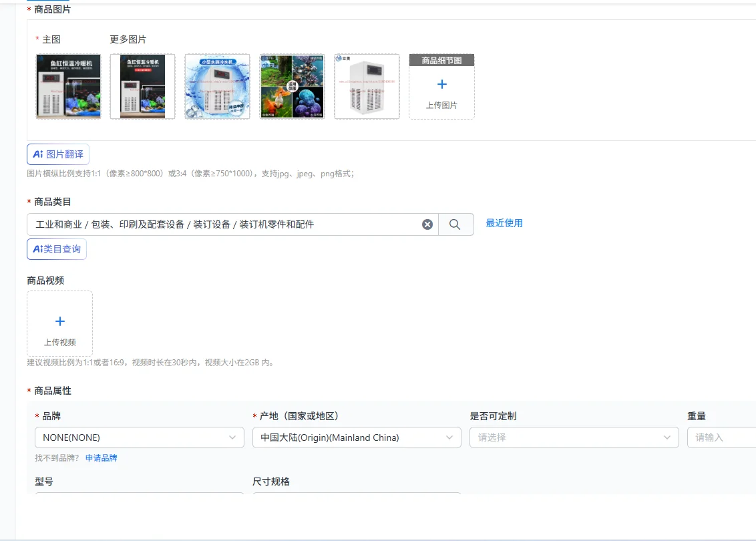
Task: Click the 找不到品牌? text
Action: [x=57, y=458]
